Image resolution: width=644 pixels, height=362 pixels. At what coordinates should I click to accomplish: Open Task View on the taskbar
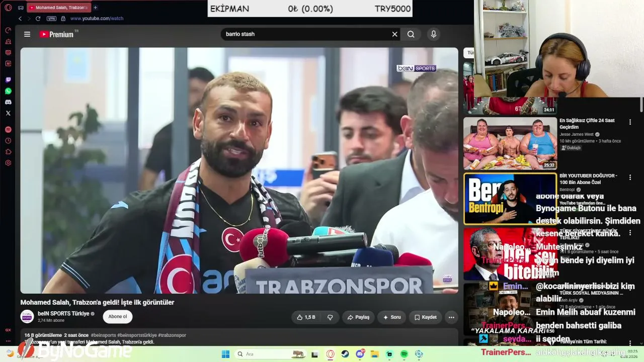click(x=315, y=354)
